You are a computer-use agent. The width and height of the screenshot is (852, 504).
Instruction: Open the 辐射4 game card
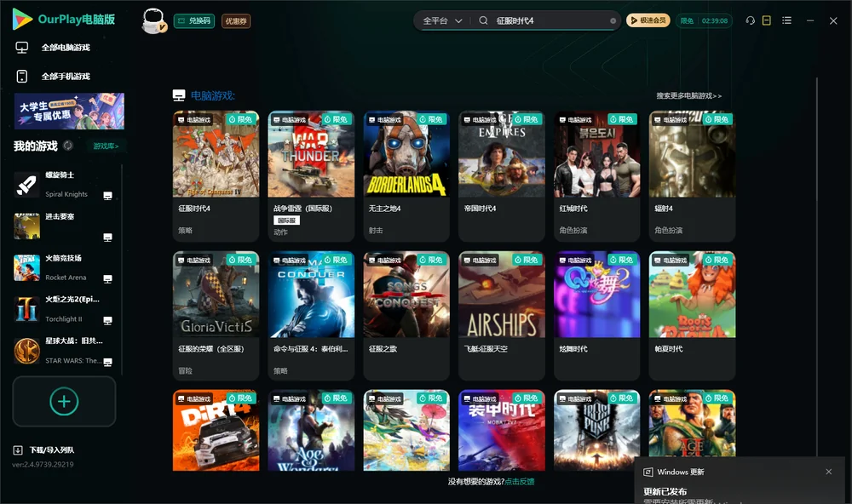tap(692, 176)
